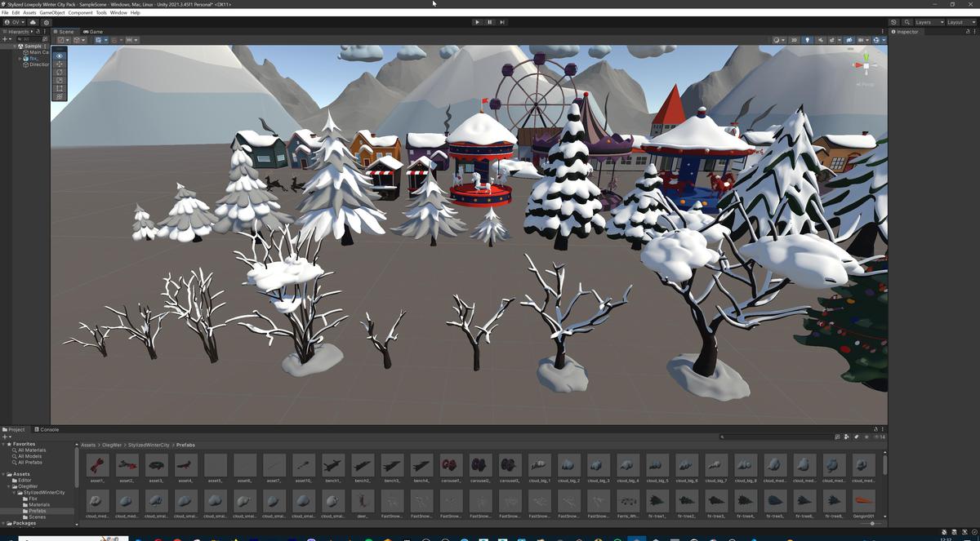980x541 pixels.
Task: Open the Undo History icon
Action: pos(893,22)
